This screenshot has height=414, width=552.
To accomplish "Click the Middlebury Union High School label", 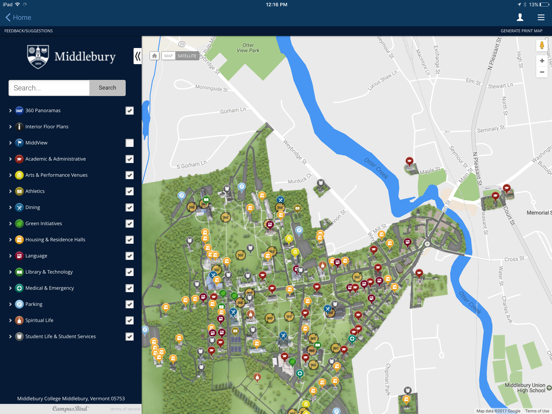I will tap(525, 388).
